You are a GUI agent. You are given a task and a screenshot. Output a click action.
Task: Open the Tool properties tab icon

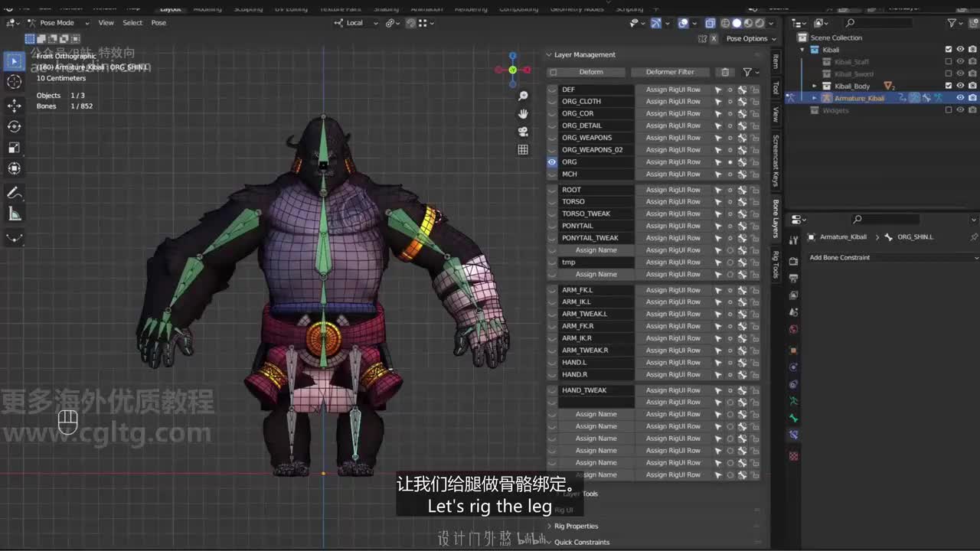794,240
